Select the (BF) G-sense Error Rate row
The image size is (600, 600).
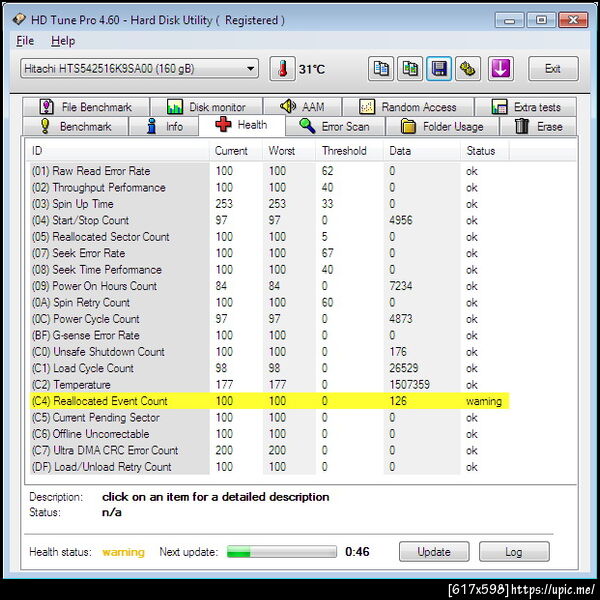270,336
